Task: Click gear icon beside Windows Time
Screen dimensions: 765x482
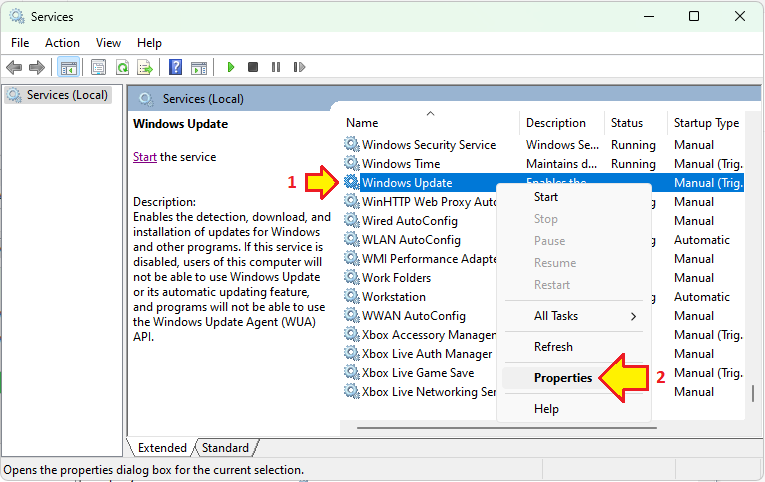Action: 351,163
